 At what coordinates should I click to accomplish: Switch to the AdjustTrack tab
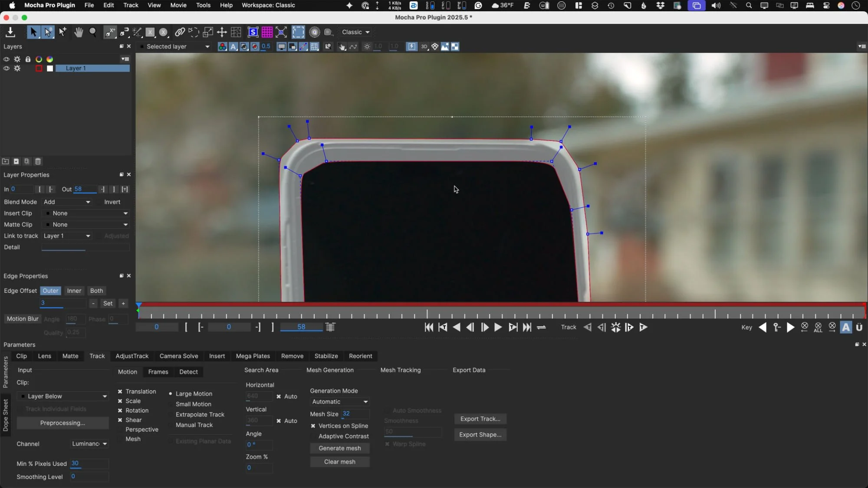[x=132, y=356]
